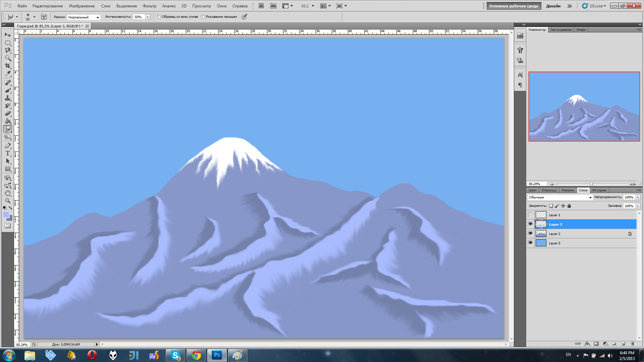Screen dimensions: 644x362
Task: Hide Layer 2 with eye icon
Action: (x=530, y=233)
